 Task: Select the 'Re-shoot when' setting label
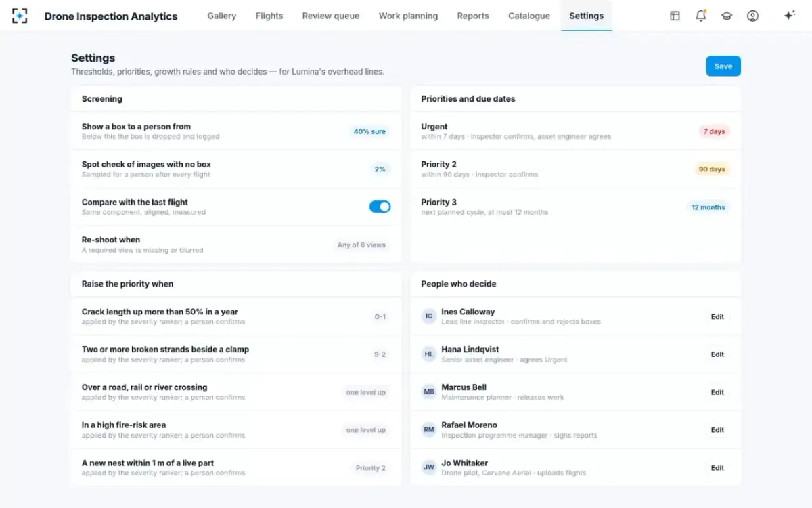coord(111,240)
